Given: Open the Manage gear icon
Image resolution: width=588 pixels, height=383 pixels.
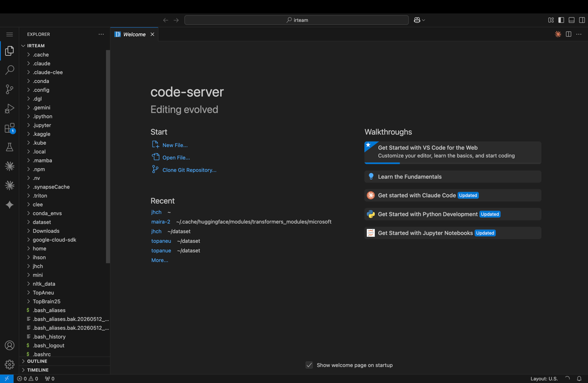Looking at the screenshot, I should tap(9, 364).
